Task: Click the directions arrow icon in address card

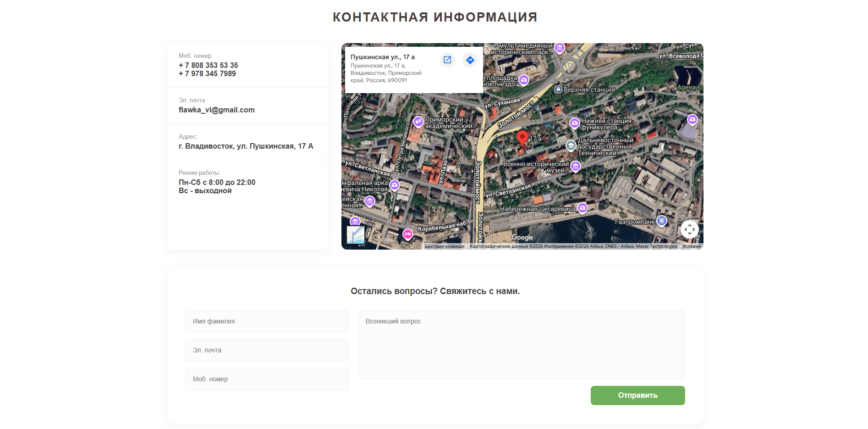Action: point(470,60)
